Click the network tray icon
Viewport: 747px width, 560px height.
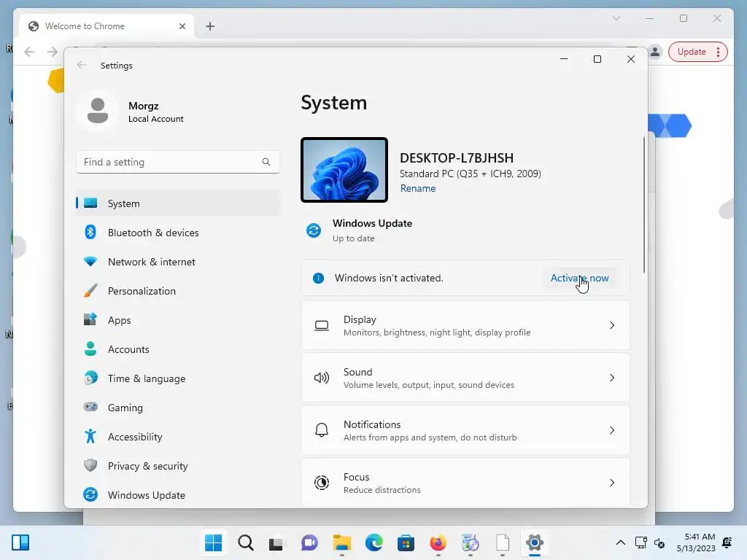point(640,542)
